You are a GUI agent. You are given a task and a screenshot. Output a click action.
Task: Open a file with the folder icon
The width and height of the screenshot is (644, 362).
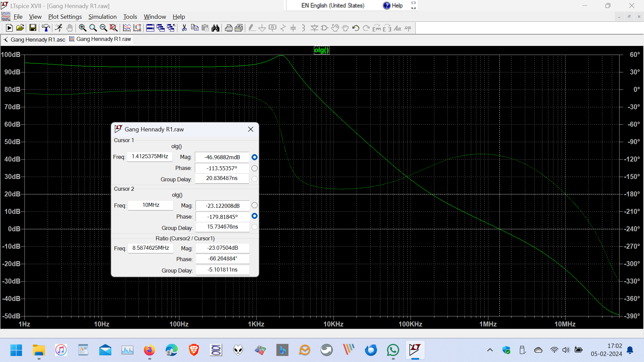pyautogui.click(x=20, y=28)
